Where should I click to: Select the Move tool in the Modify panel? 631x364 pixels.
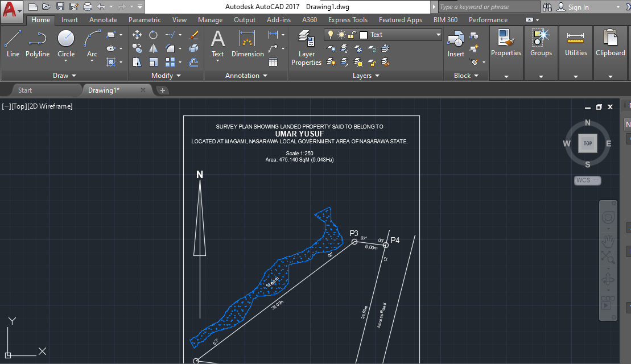click(x=137, y=34)
